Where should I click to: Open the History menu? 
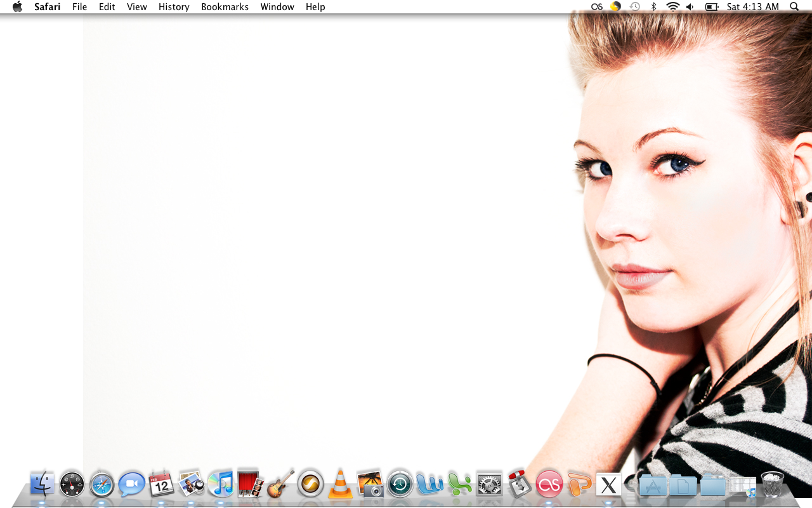(174, 7)
